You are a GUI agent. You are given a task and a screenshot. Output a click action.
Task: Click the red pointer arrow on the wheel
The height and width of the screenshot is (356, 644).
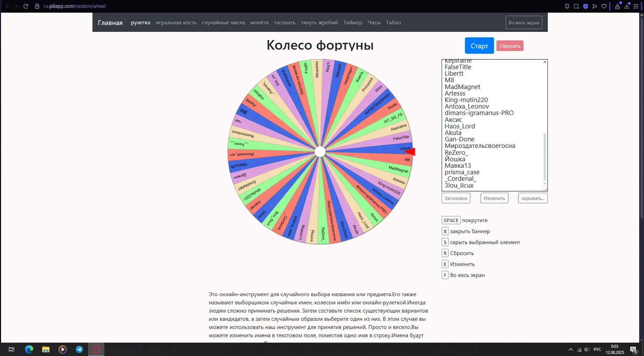coord(410,152)
